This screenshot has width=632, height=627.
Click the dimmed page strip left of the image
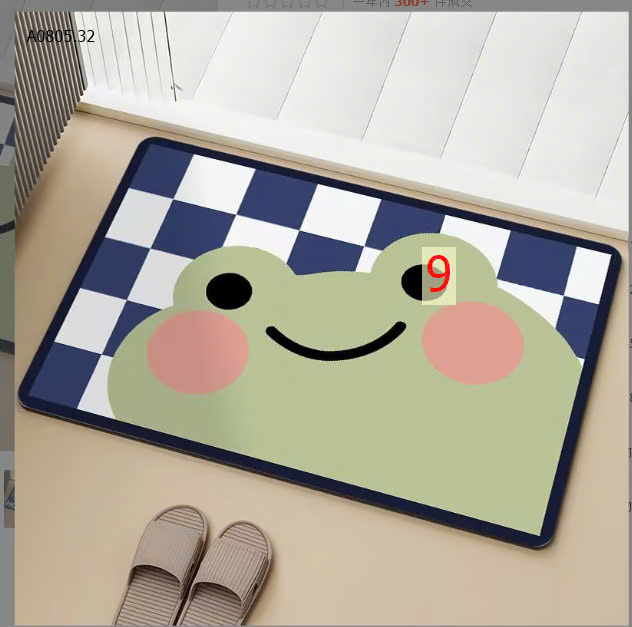(6, 300)
